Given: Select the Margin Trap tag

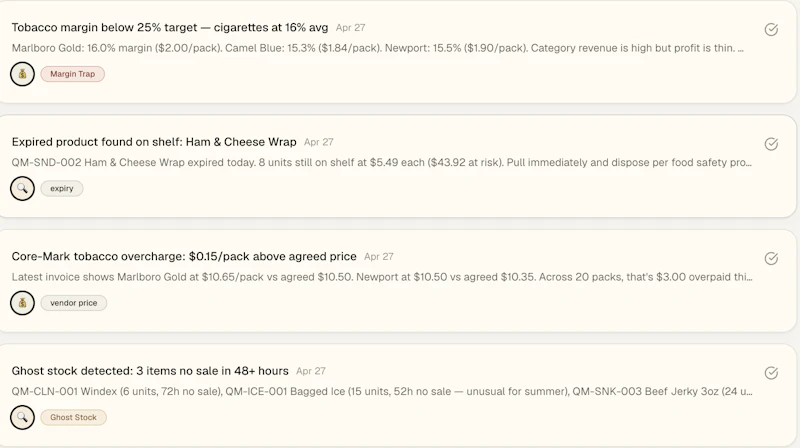Looking at the screenshot, I should coord(72,74).
